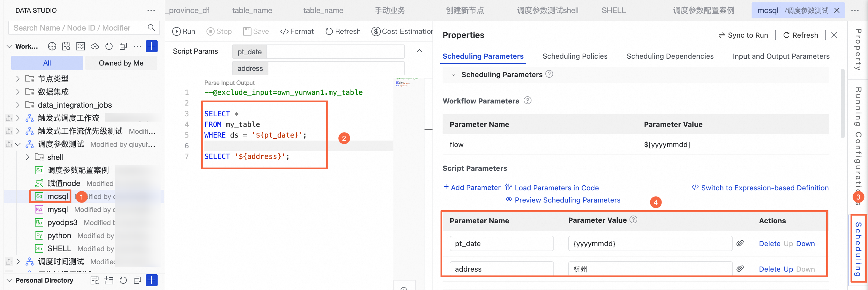This screenshot has width=868, height=290.
Task: Format the SQL code
Action: click(x=297, y=31)
